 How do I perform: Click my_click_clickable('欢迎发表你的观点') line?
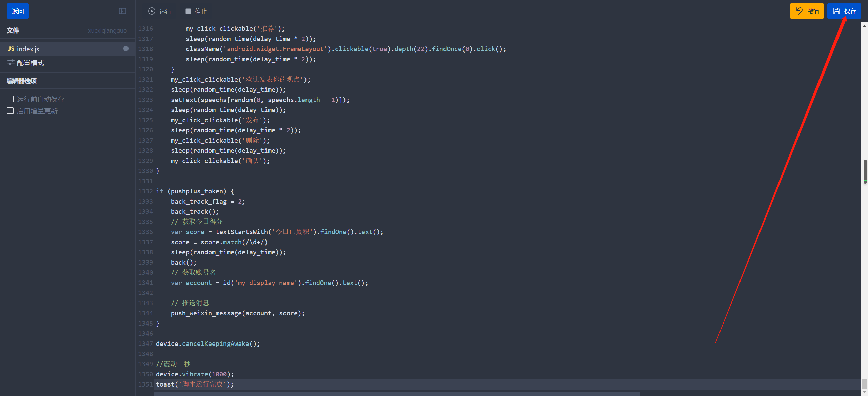click(x=241, y=79)
